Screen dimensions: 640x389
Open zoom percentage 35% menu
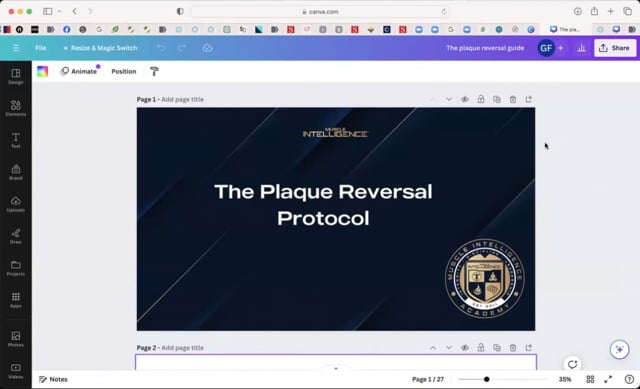(x=565, y=379)
